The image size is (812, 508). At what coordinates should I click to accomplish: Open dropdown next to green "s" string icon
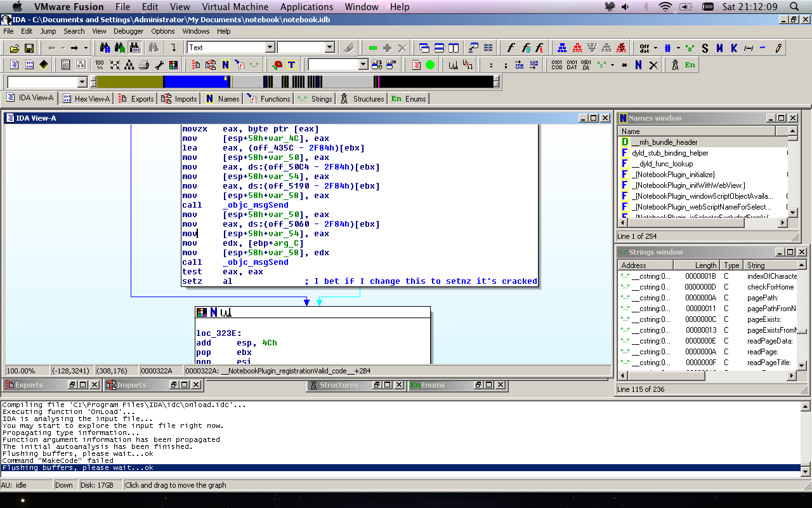point(612,65)
